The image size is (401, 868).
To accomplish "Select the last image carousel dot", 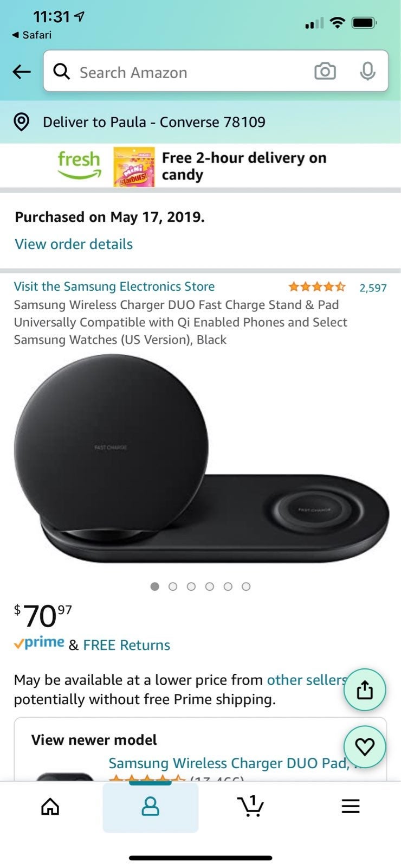I will [246, 586].
